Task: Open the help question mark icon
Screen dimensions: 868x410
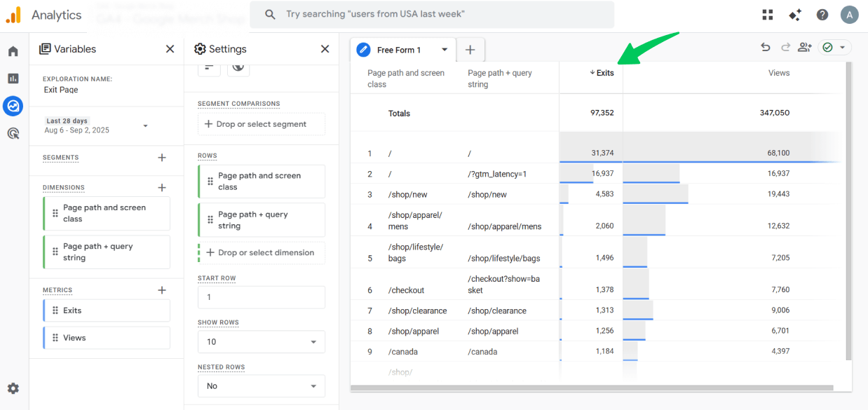Action: coord(822,15)
